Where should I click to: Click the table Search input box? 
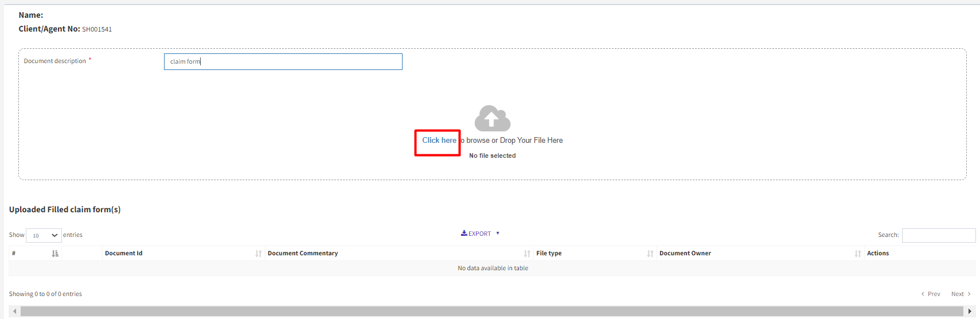click(x=938, y=235)
